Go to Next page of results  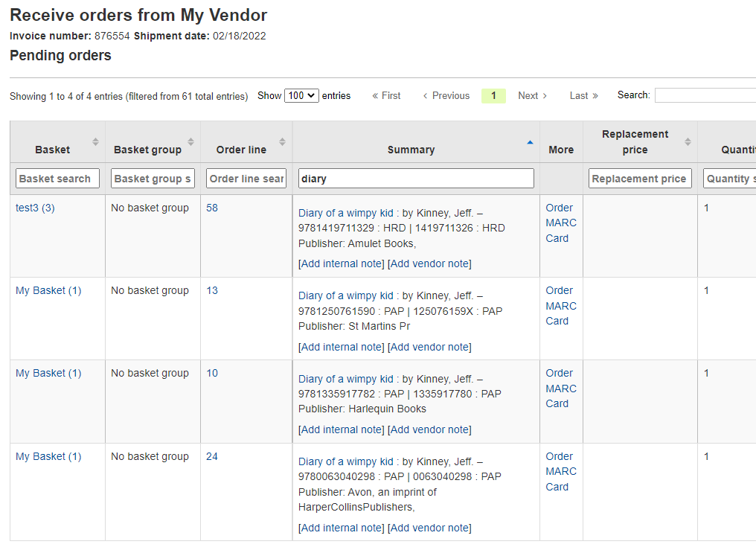[x=532, y=96]
